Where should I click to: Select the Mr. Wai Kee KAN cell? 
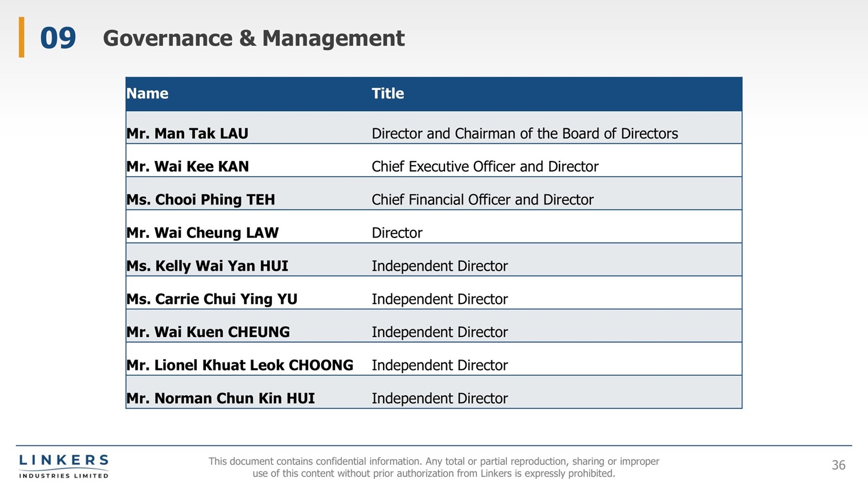click(187, 167)
